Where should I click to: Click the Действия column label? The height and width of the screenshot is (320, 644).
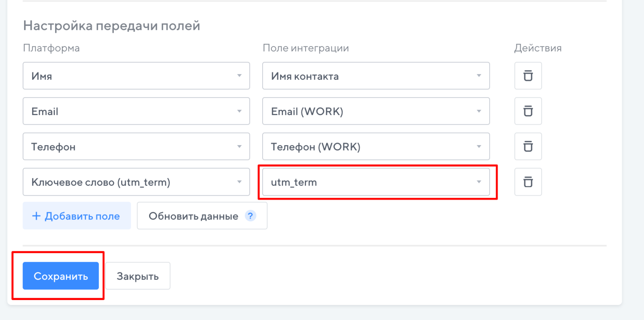click(x=537, y=48)
